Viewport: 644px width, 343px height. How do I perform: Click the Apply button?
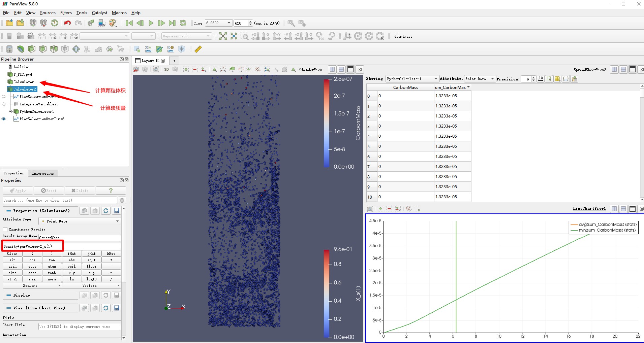coord(18,191)
